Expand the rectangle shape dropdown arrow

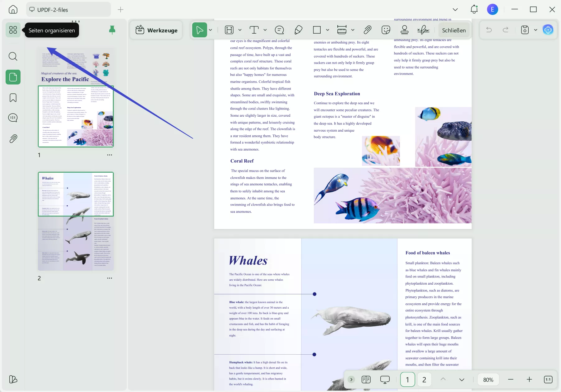pyautogui.click(x=327, y=30)
